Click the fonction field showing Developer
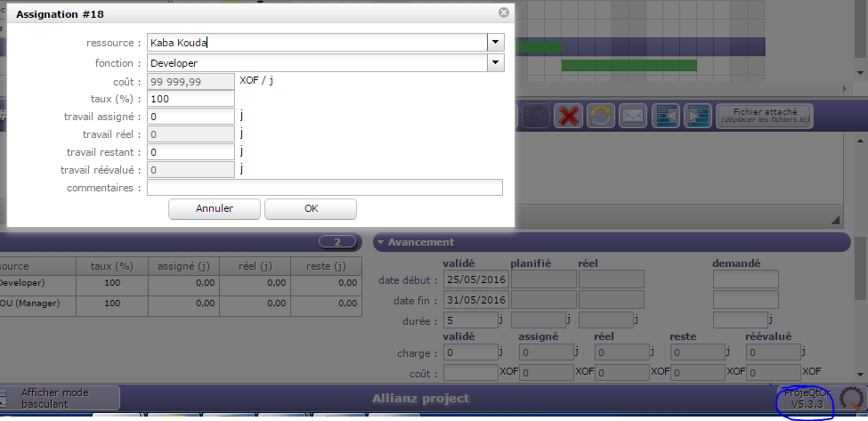868x421 pixels. point(317,63)
